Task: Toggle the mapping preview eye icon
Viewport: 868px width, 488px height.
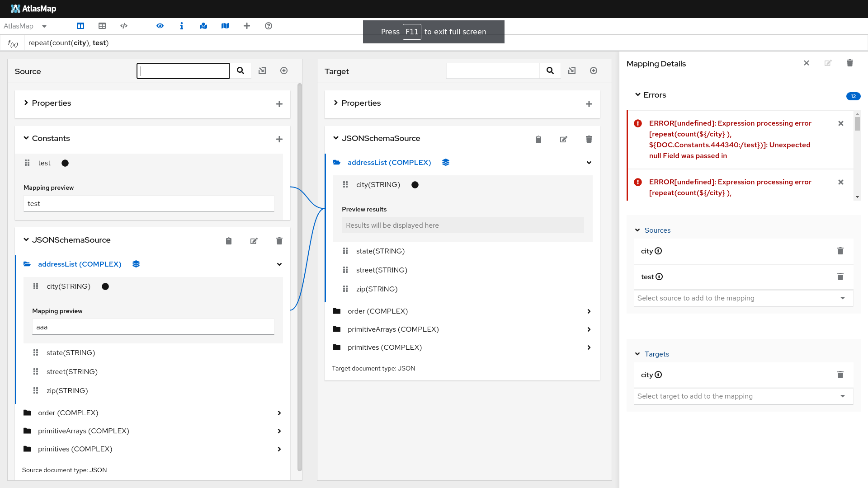Action: [160, 26]
